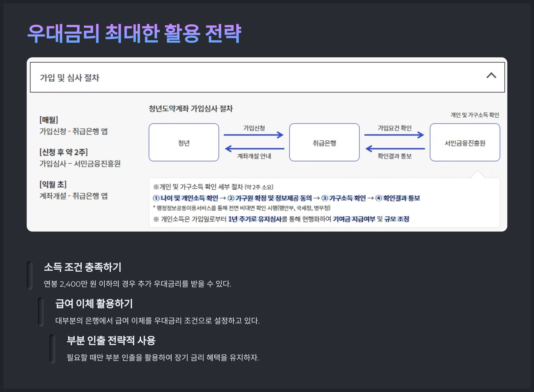Click the 소득 조건 충족하기 heading
This screenshot has width=534, height=392.
coord(83,267)
